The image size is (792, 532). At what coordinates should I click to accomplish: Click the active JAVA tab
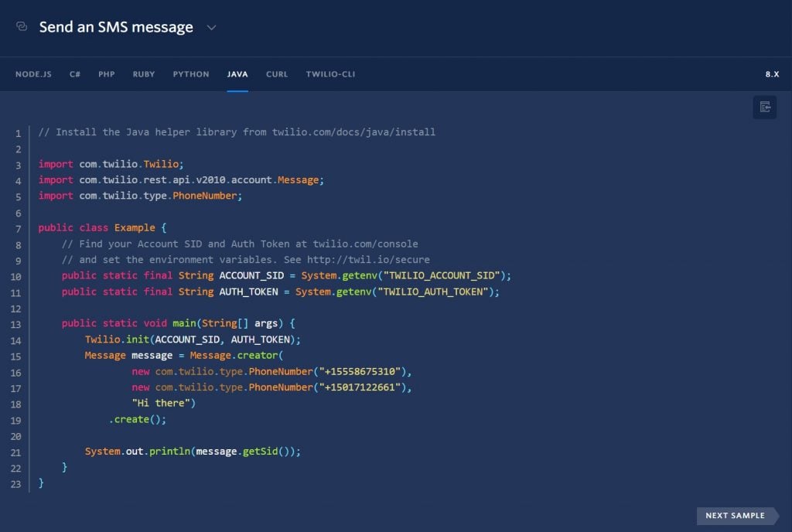[x=237, y=74]
